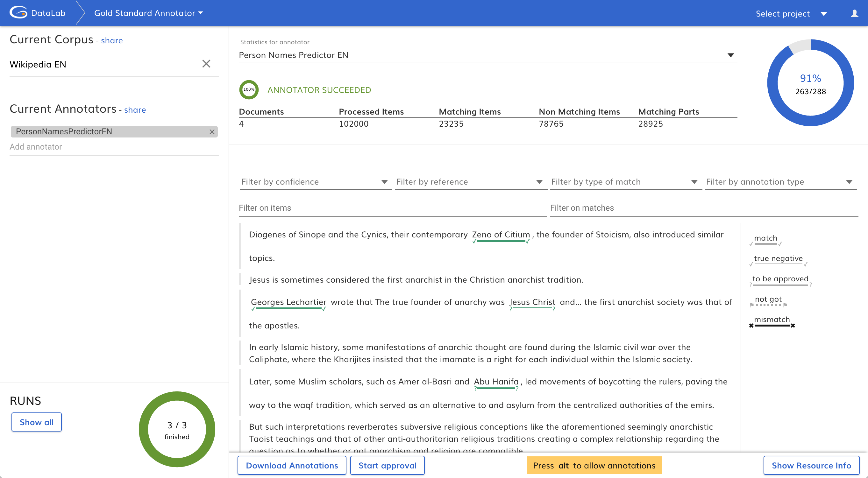Viewport: 868px width, 478px height.
Task: Click the DataLab breadcrumb label
Action: point(48,13)
